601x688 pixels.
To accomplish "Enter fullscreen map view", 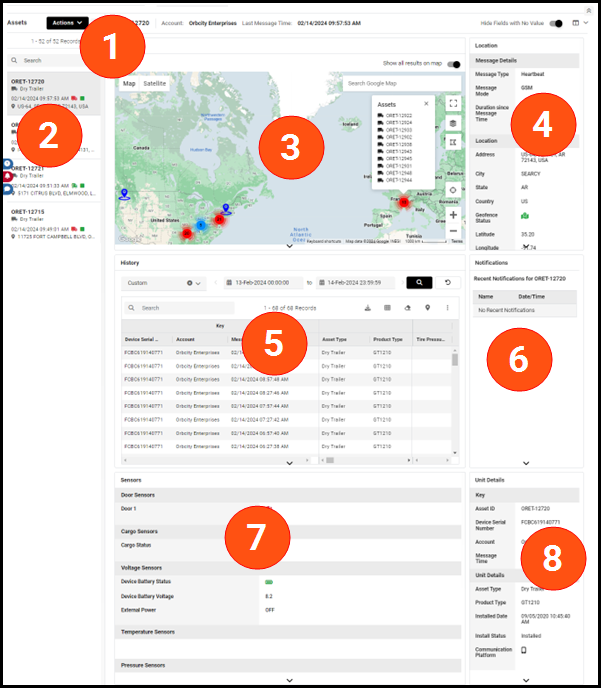I will click(x=455, y=102).
